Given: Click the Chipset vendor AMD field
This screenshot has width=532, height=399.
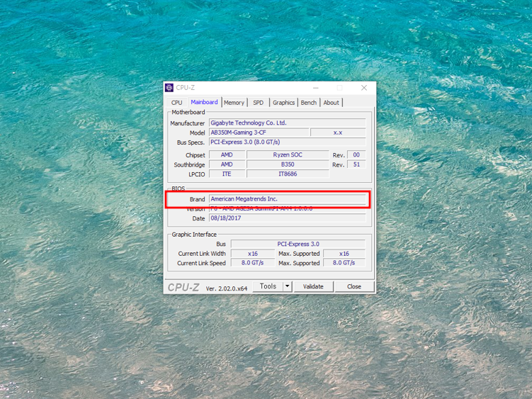Looking at the screenshot, I should 227,154.
